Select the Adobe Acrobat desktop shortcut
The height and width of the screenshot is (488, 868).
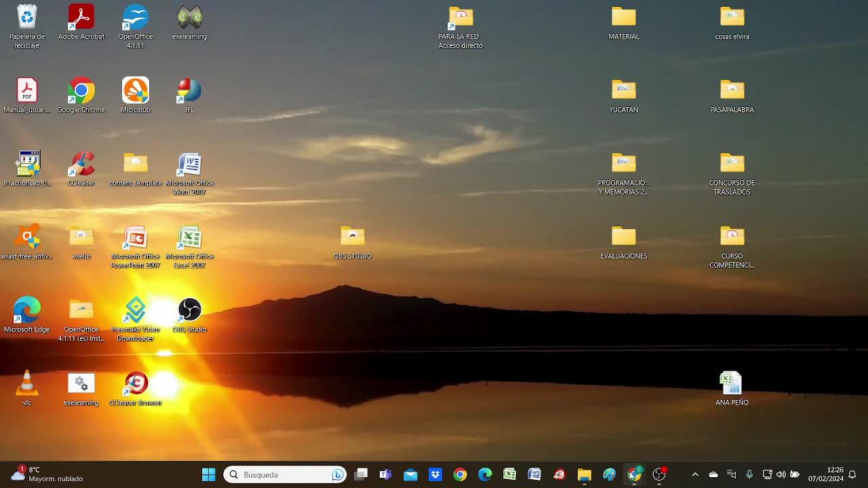click(x=81, y=18)
